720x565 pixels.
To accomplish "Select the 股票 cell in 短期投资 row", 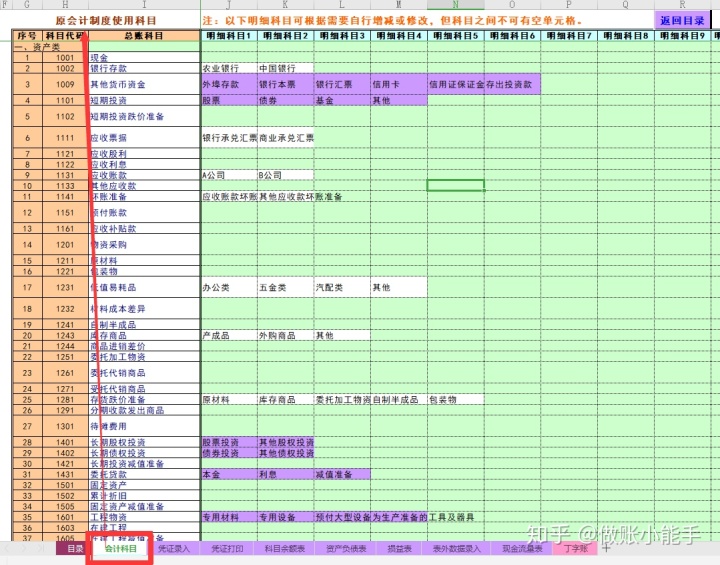I will point(229,100).
